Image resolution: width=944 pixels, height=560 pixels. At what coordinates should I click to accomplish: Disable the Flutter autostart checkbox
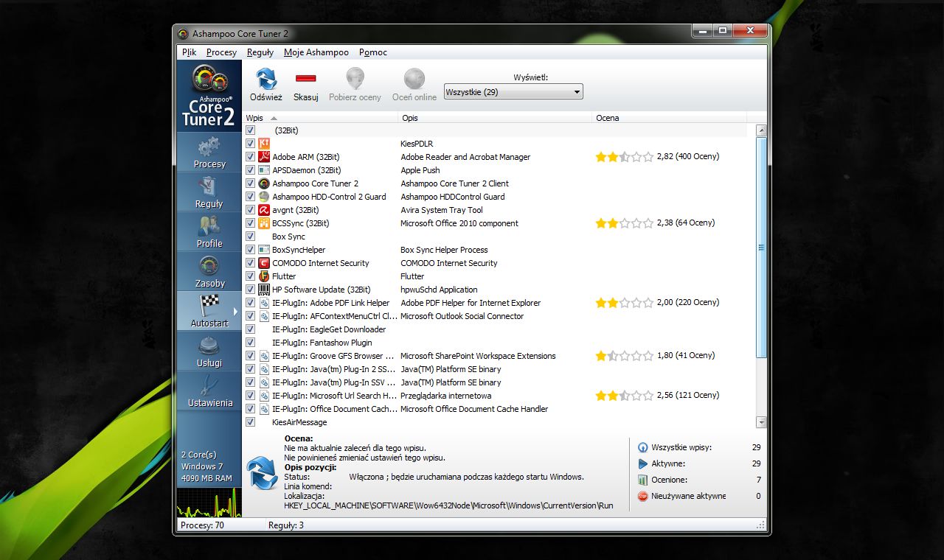click(251, 276)
